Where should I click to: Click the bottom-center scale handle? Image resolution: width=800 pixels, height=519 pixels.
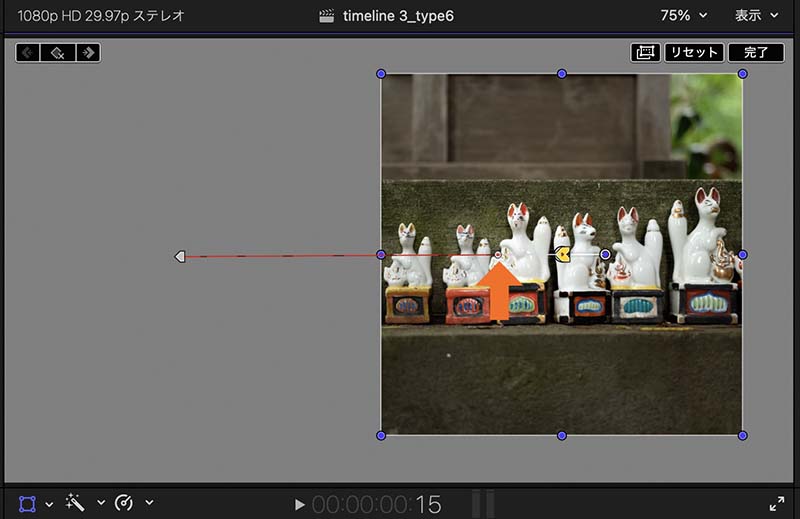click(562, 435)
